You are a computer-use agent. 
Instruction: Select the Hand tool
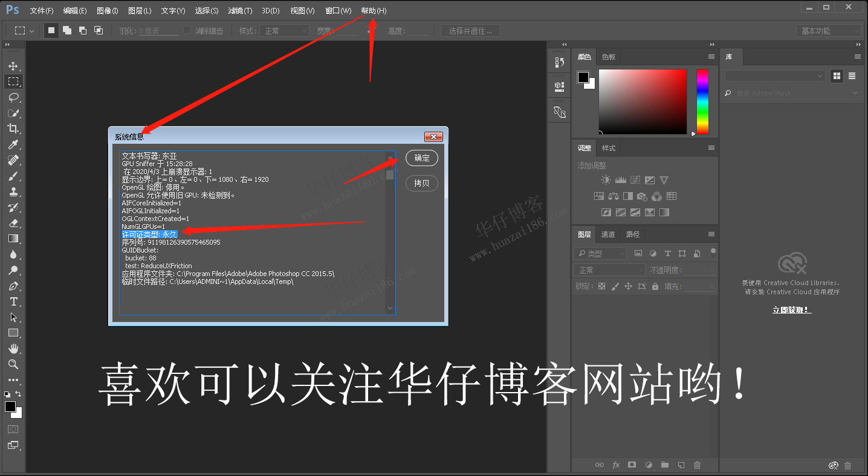click(13, 349)
